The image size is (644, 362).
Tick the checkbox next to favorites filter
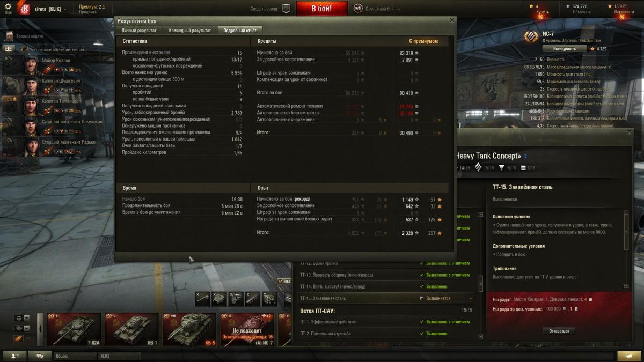[x=28, y=338]
